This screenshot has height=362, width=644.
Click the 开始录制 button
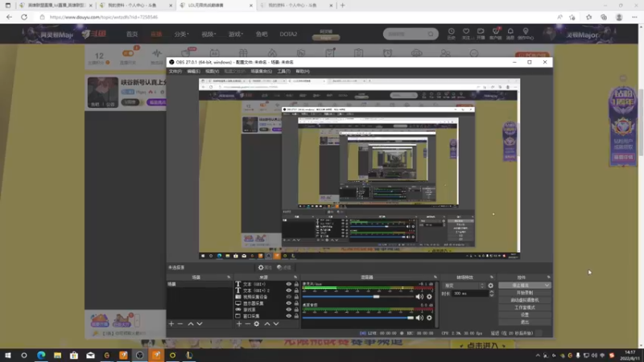click(525, 293)
